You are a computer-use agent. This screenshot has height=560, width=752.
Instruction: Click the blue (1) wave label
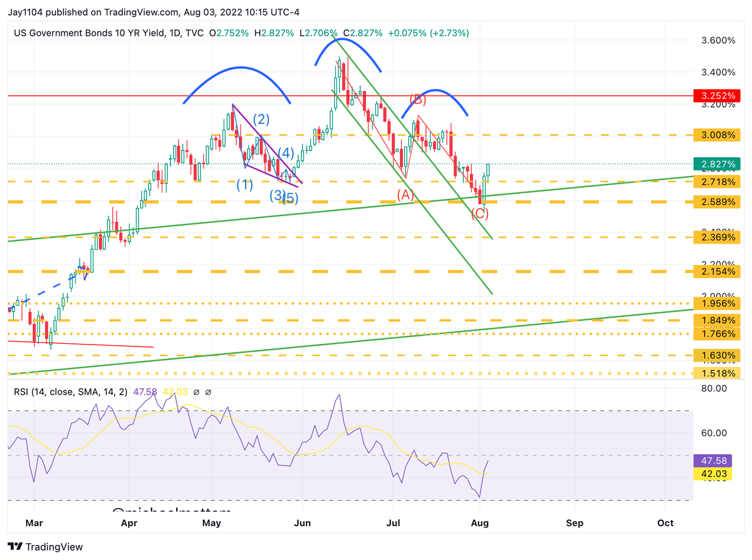click(x=244, y=185)
